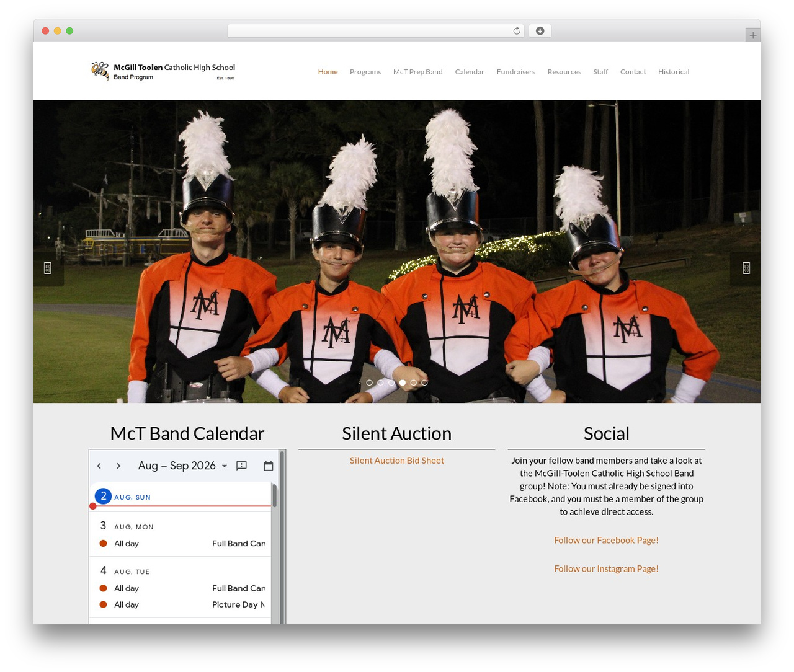Click the calendar agenda inner scrollbar

(274, 496)
